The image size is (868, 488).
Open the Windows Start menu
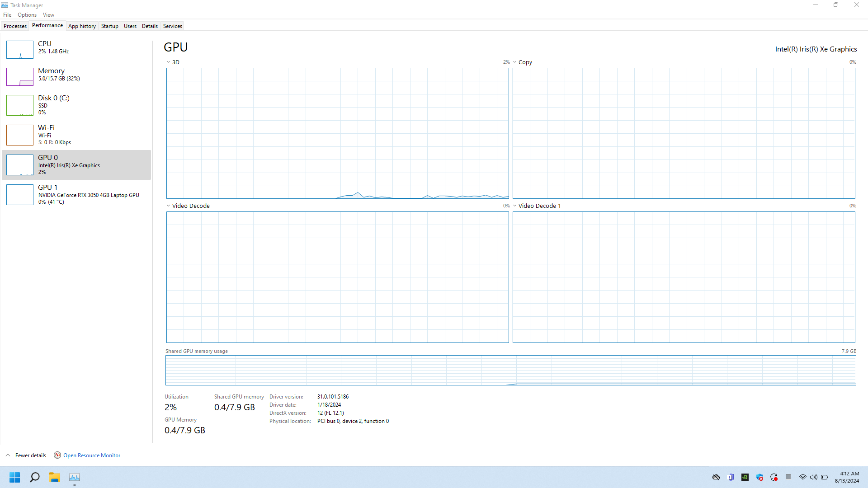[x=14, y=477]
